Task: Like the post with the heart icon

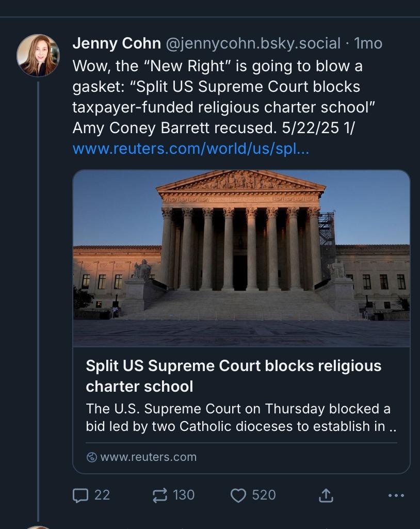Action: coord(238,495)
